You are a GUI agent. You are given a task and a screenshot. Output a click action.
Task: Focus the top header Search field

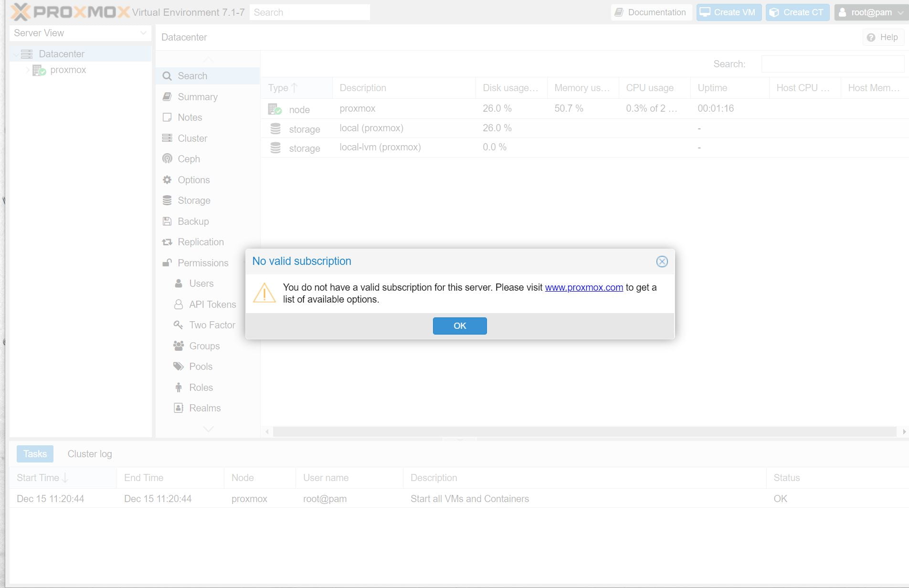point(309,12)
